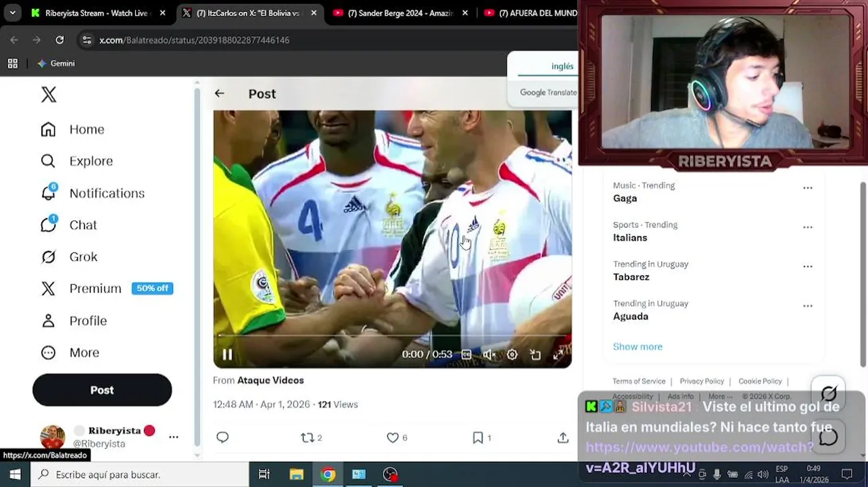This screenshot has width=868, height=487.
Task: Open the X logo home link
Action: (49, 95)
